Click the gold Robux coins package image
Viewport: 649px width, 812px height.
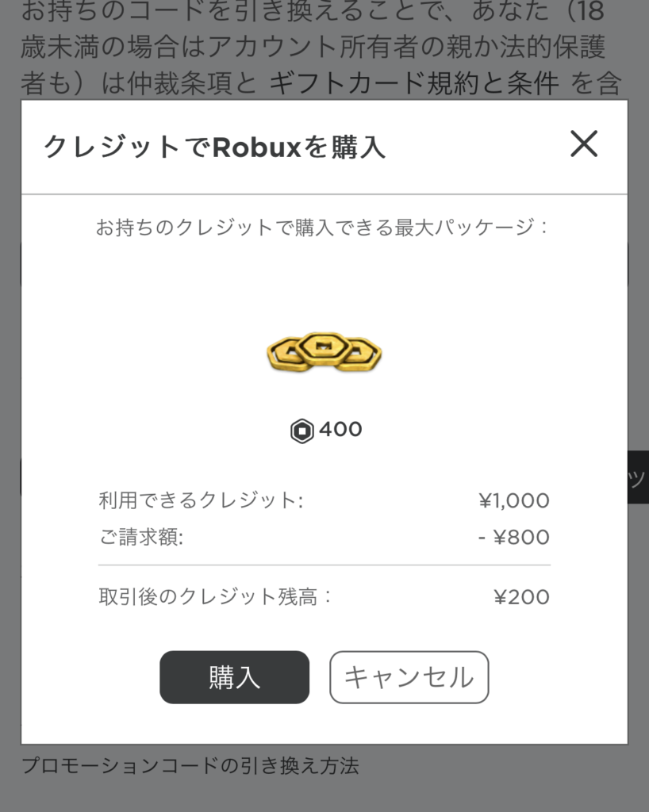(x=324, y=352)
